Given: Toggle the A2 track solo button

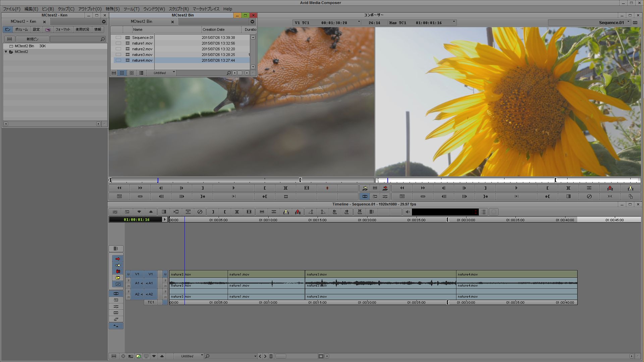Looking at the screenshot, I should [165, 291].
